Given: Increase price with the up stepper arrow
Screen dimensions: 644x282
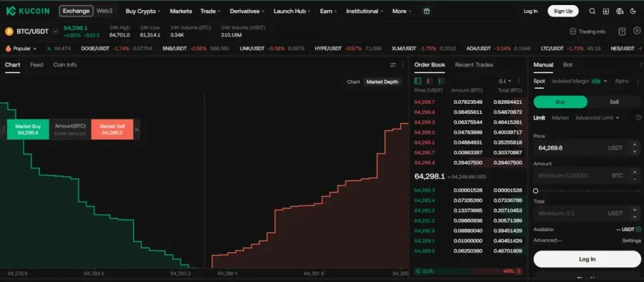Looking at the screenshot, I should pos(635,145).
